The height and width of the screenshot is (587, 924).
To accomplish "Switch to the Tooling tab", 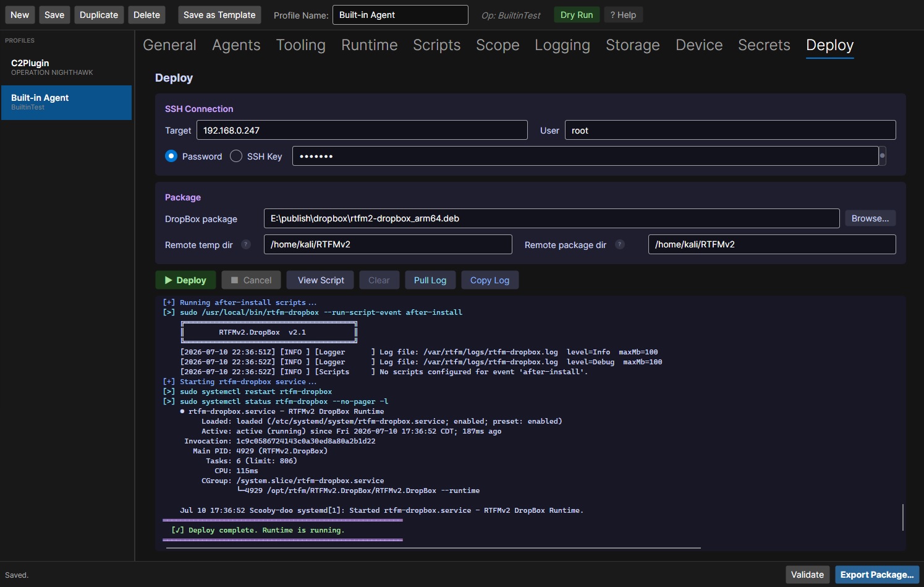I will 301,45.
